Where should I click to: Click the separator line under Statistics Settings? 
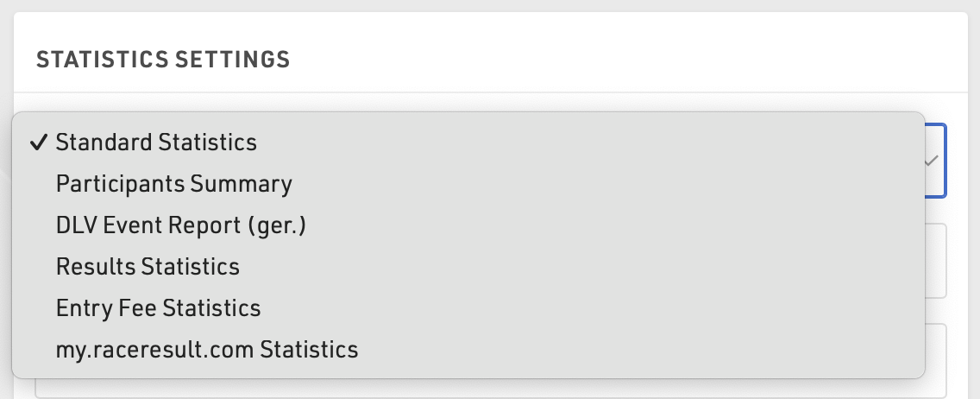tap(490, 92)
